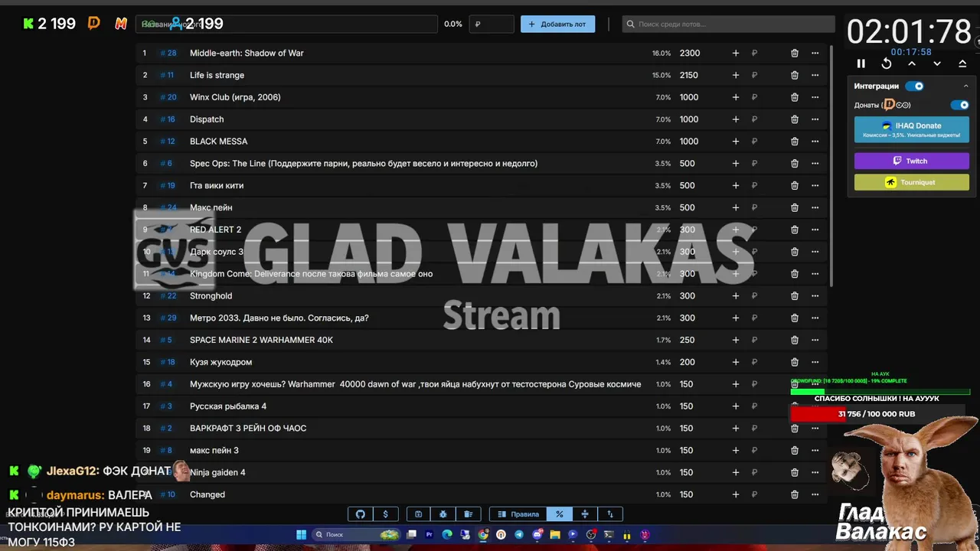The width and height of the screenshot is (980, 551).
Task: Add to Middle-earth: Shadow of War lot
Action: [736, 53]
